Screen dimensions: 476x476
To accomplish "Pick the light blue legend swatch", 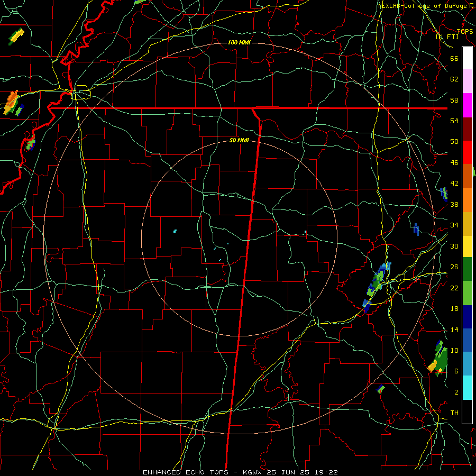I will pos(467,363).
